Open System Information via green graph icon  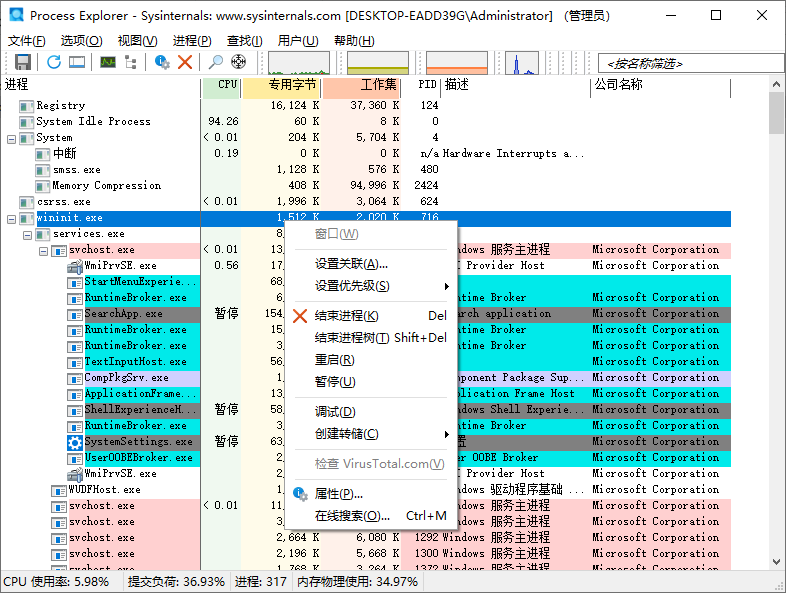pos(107,62)
